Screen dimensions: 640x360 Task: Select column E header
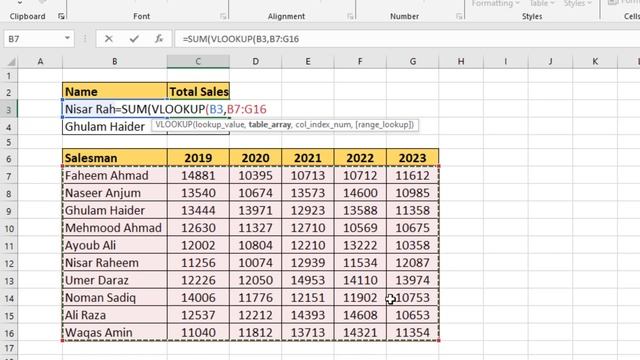pyautogui.click(x=308, y=62)
